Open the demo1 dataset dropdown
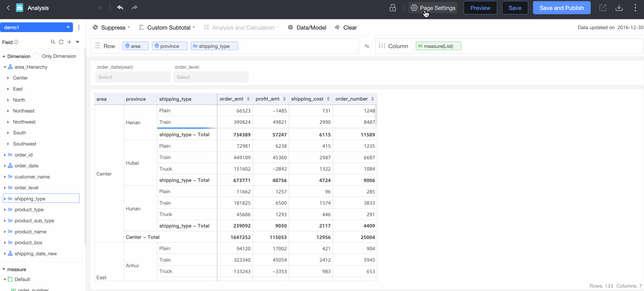 coord(36,28)
